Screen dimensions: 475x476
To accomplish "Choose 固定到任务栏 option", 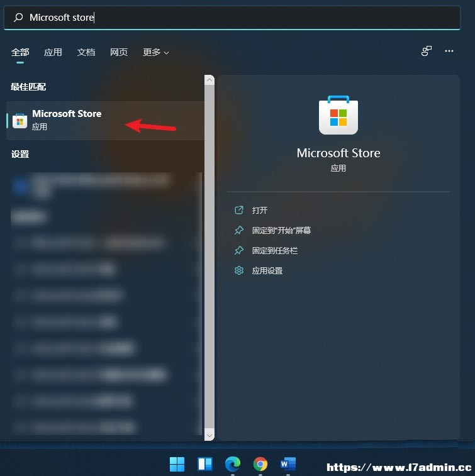I will click(x=274, y=250).
